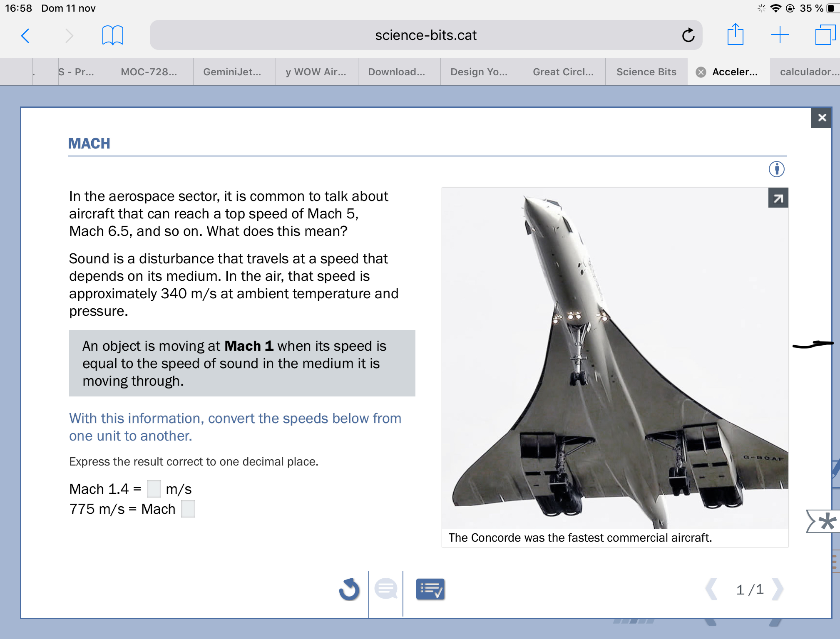
Task: Switch to the Great Circl... tab
Action: (x=563, y=72)
